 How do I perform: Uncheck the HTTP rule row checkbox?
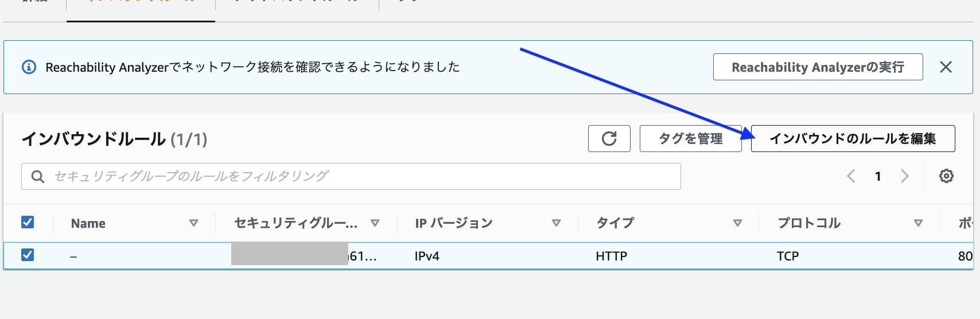28,255
